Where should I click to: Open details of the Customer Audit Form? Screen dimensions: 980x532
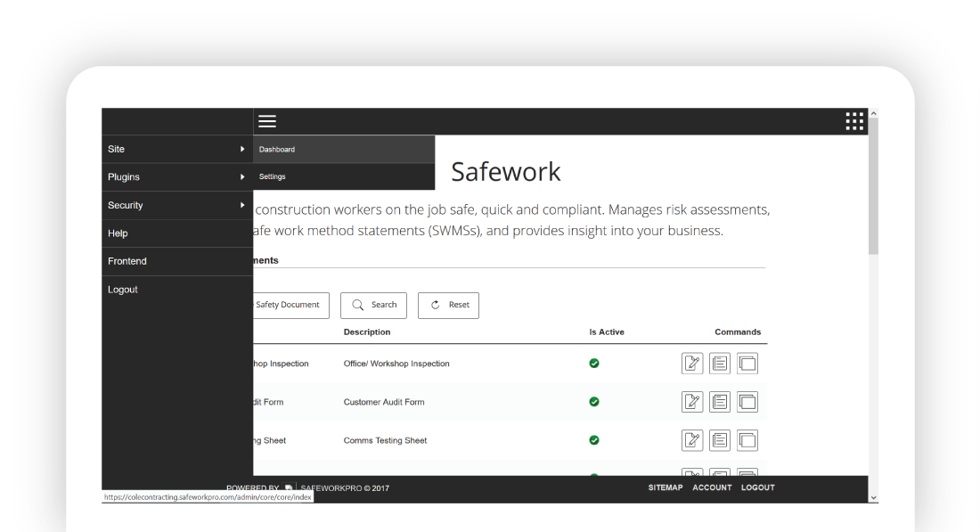pyautogui.click(x=720, y=401)
